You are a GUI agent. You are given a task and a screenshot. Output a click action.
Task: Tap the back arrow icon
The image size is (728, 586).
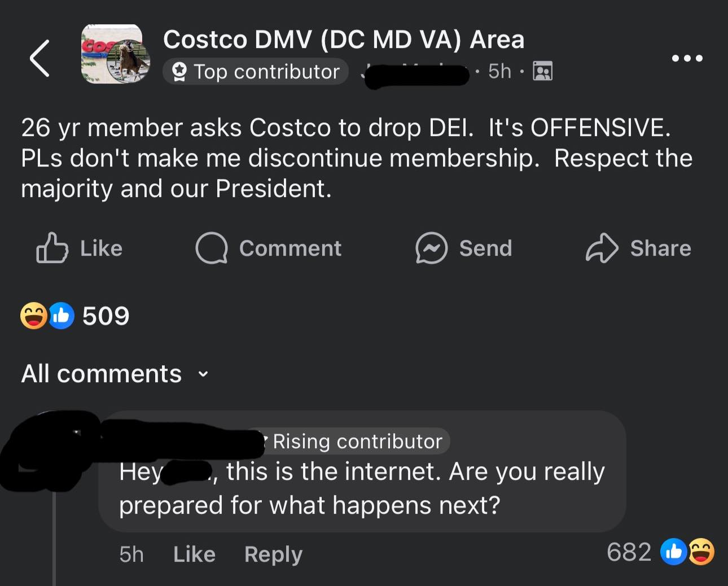(40, 58)
